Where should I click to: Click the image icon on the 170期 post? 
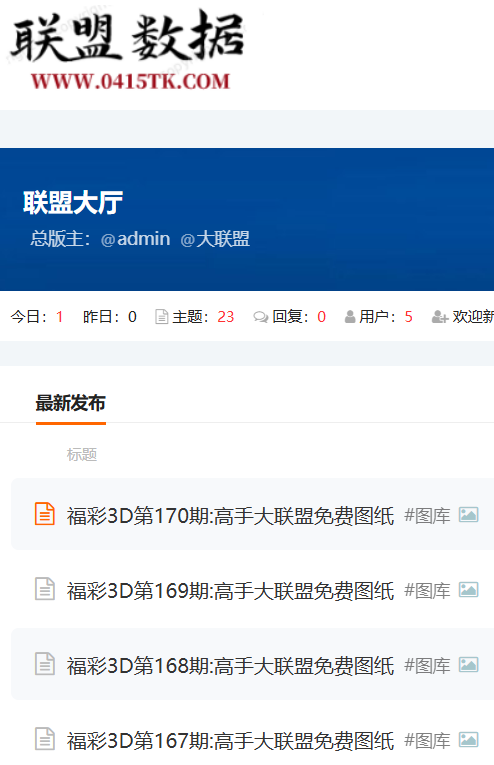(469, 515)
